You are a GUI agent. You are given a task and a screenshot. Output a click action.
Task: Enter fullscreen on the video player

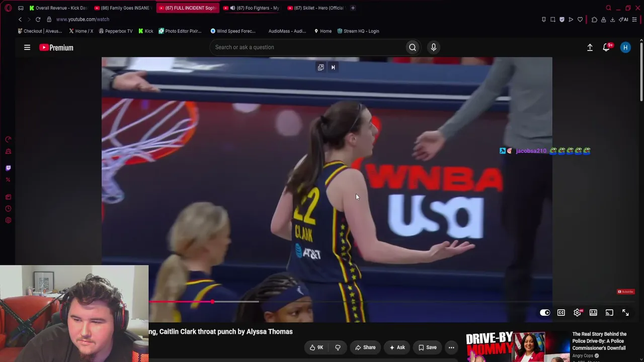(x=625, y=313)
